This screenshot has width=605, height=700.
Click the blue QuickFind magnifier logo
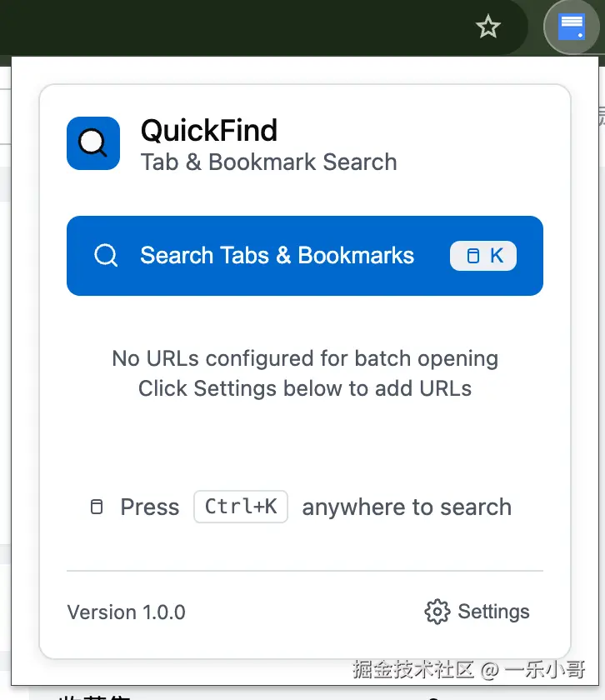coord(93,143)
